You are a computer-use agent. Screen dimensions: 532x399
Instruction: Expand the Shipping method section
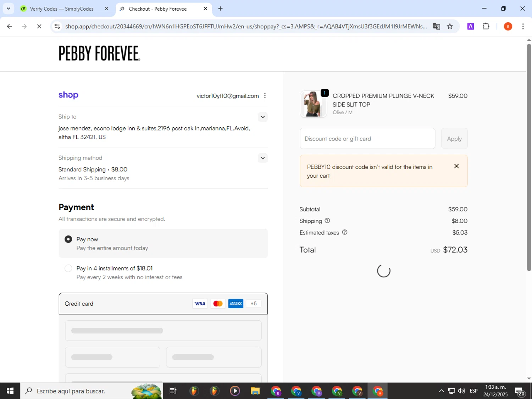tap(262, 158)
